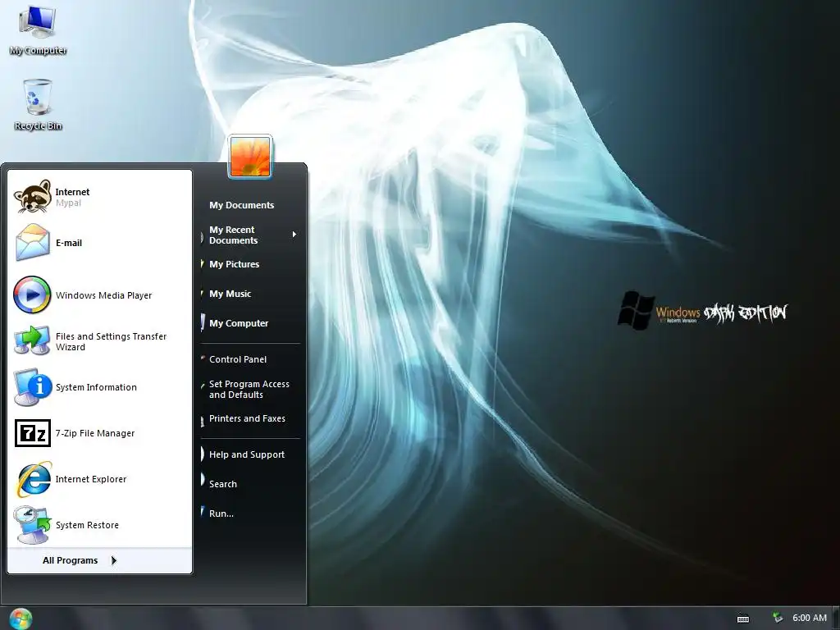Click the Start orb on taskbar
Image resolution: width=840 pixels, height=630 pixels.
21,619
